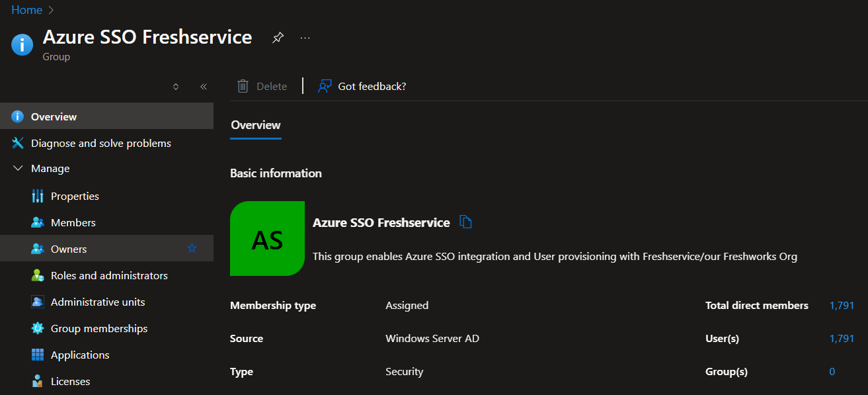Click the group description text
Viewport: 868px width, 395px height.
click(555, 257)
